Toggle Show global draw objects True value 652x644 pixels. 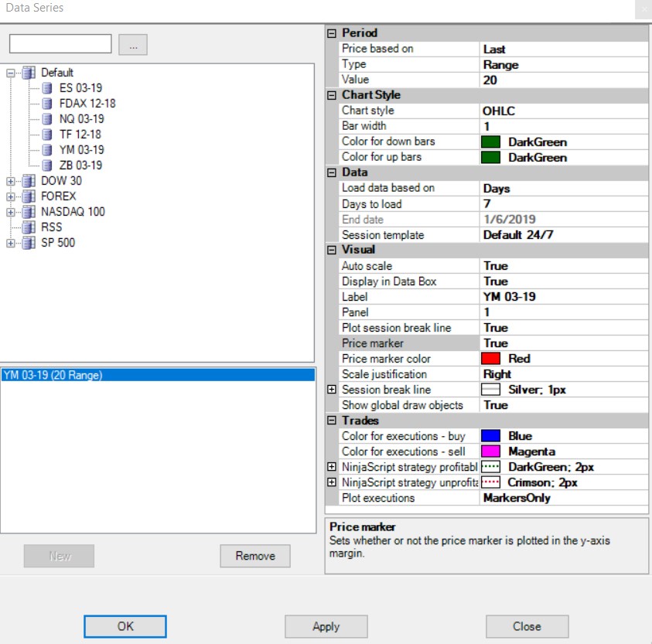tap(563, 405)
